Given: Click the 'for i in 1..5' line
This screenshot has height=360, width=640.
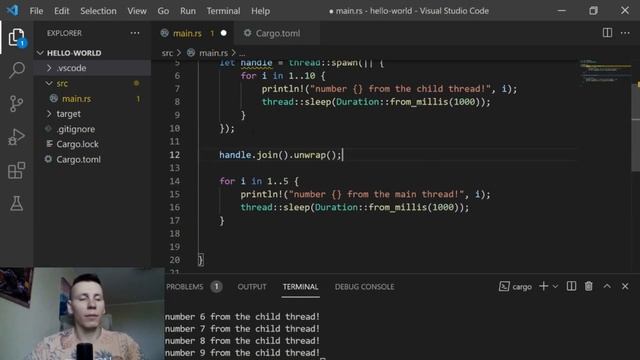Looking at the screenshot, I should pos(259,181).
